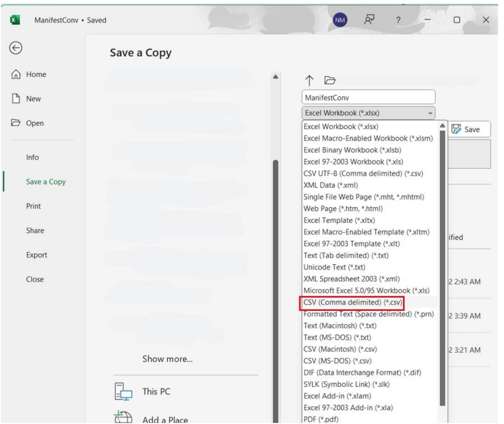
Task: Open the help question mark icon
Action: pos(398,20)
